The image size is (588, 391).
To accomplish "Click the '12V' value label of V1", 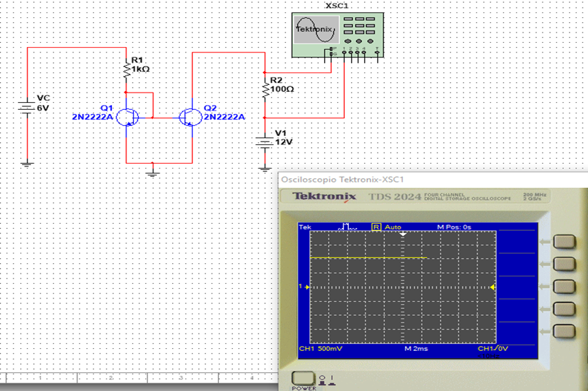I will (283, 142).
